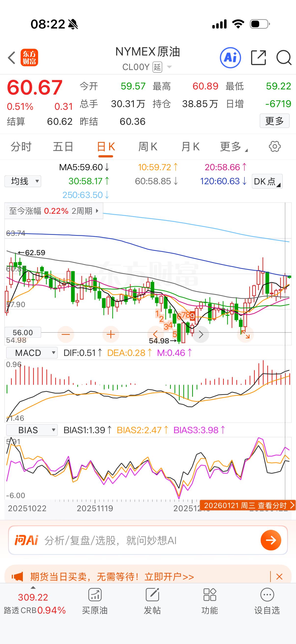Switch to 月K tab
The width and height of the screenshot is (296, 644).
[x=190, y=146]
